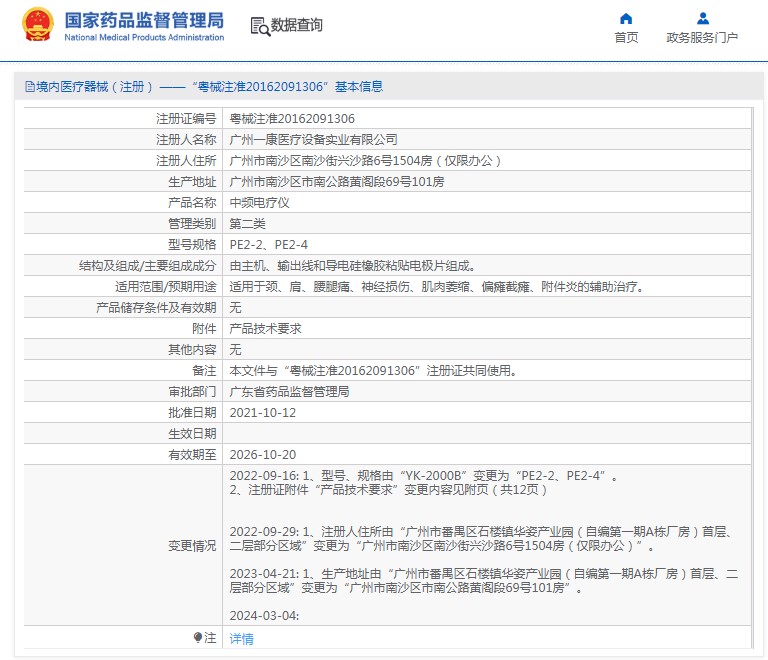
Task: Click the national emblem logo
Action: [38, 25]
